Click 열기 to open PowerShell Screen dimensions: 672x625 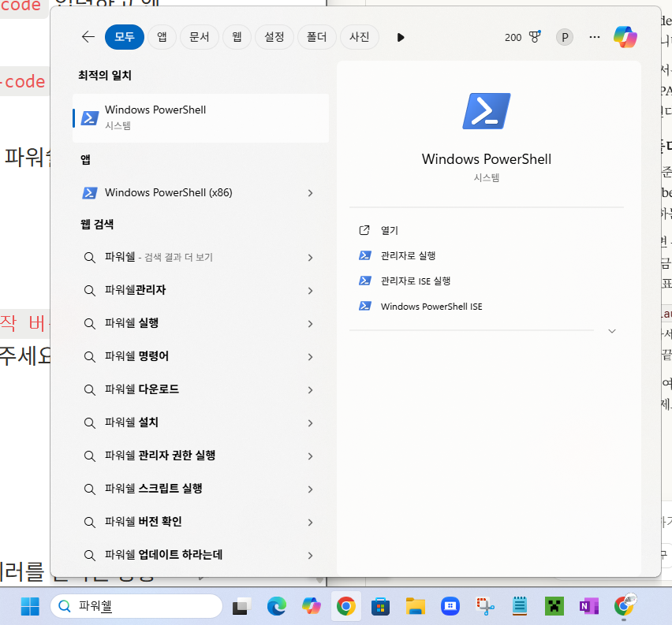pyautogui.click(x=390, y=230)
